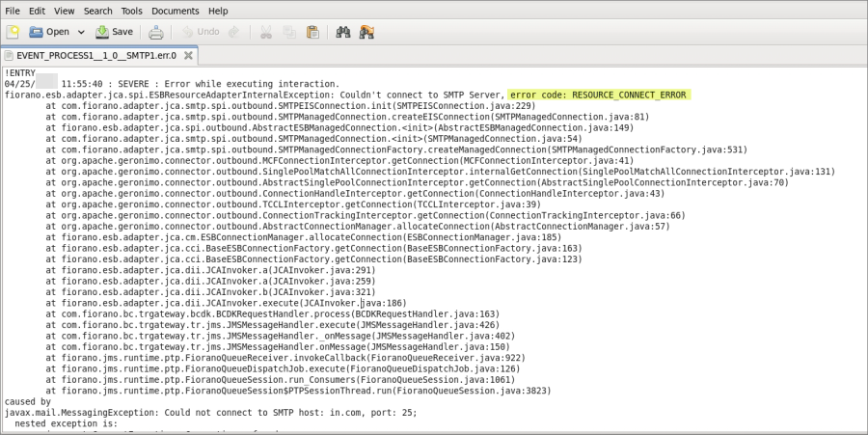
Task: Open the View menu
Action: pos(65,11)
